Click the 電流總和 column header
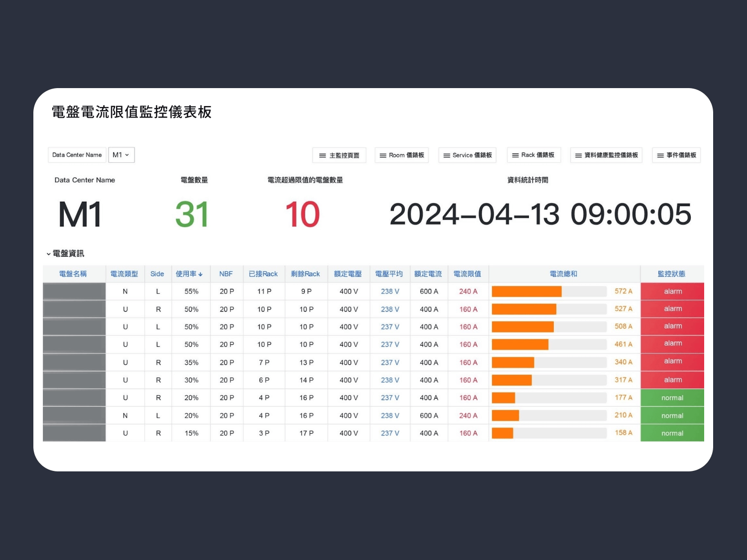This screenshot has width=747, height=560. 563,274
